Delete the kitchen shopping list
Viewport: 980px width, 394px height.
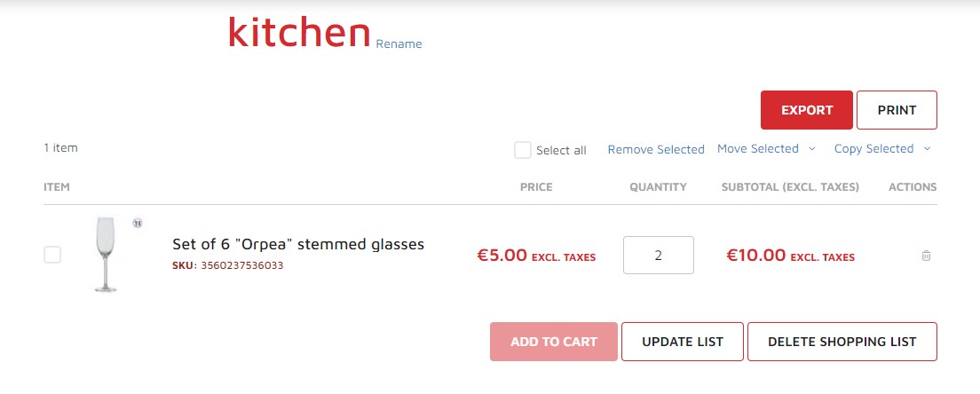tap(842, 342)
